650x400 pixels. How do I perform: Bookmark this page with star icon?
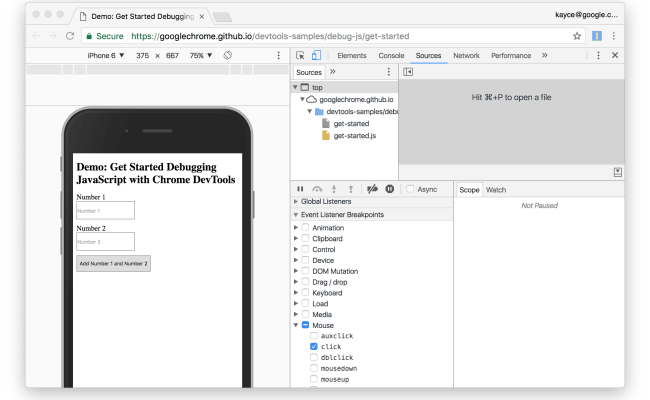click(577, 36)
